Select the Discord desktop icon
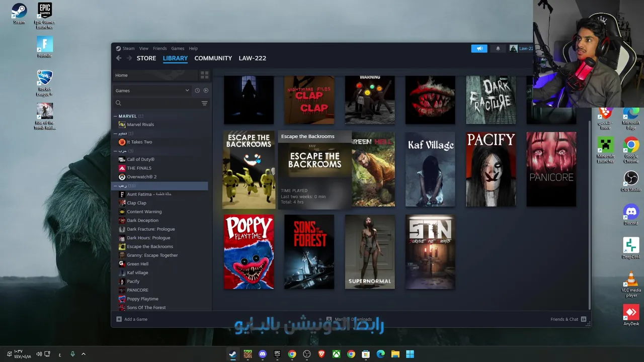Image resolution: width=644 pixels, height=362 pixels. (x=631, y=215)
